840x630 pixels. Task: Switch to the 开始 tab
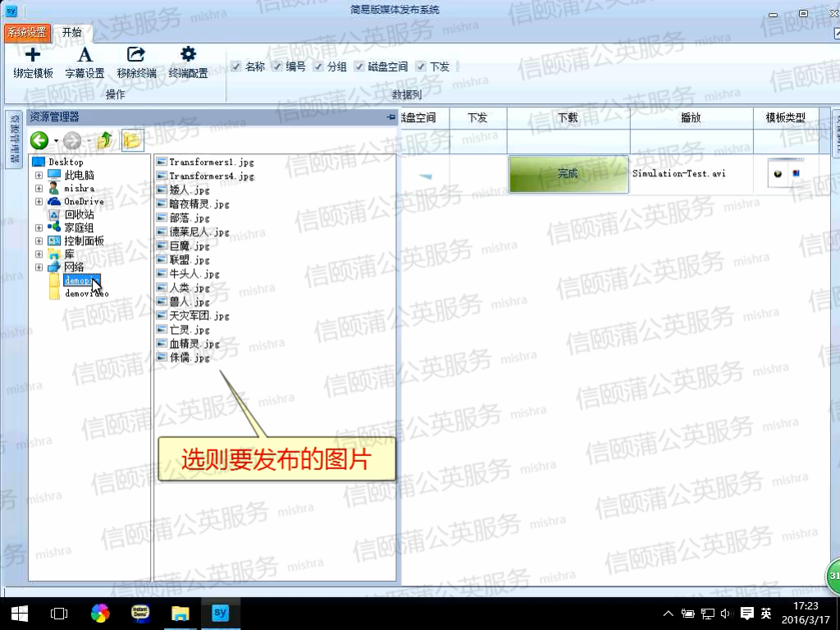tap(72, 33)
